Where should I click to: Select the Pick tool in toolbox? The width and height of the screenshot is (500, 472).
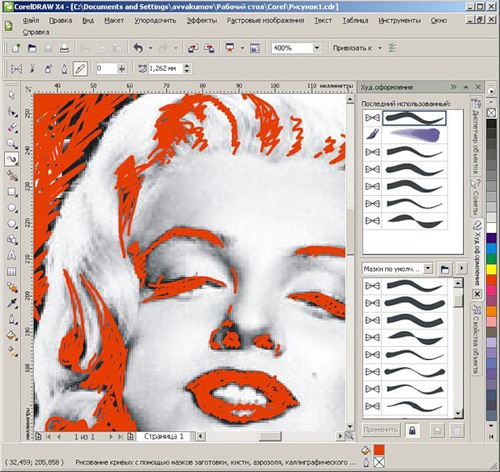click(12, 95)
